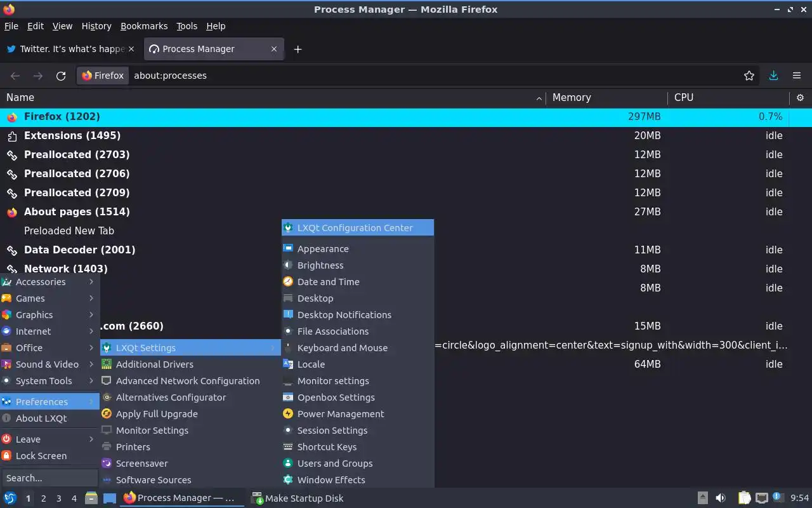Expand the Accessories category
812x508 pixels.
pos(49,282)
